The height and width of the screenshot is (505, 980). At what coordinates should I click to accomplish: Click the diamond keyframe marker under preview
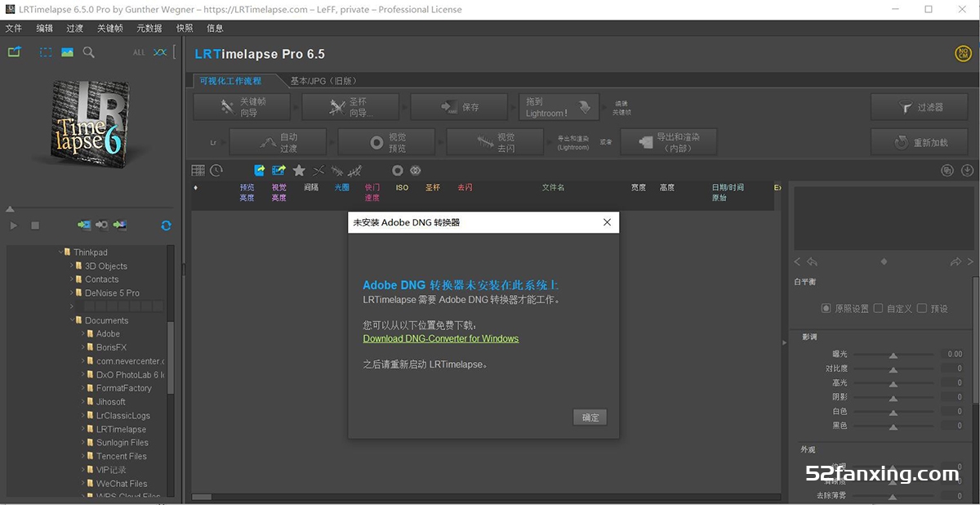pos(884,262)
